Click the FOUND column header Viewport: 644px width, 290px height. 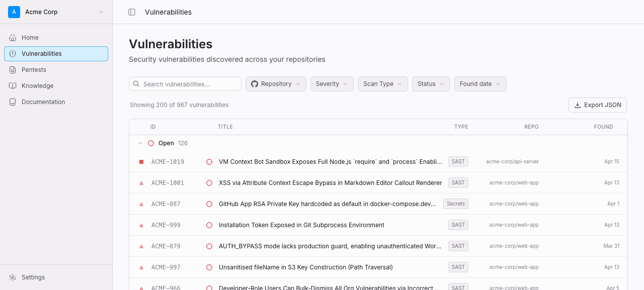603,127
